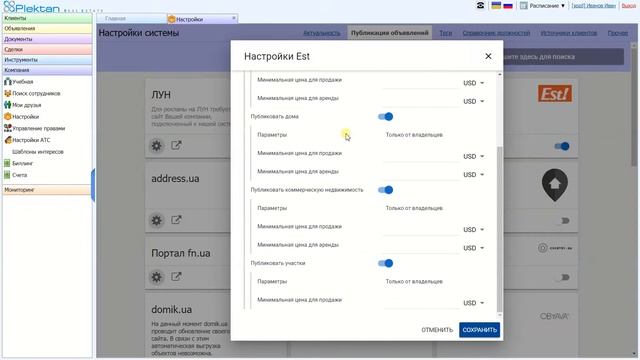This screenshot has width=640, height=360.
Task: Open Поиск сотрудников in sidebar
Action: point(32,93)
